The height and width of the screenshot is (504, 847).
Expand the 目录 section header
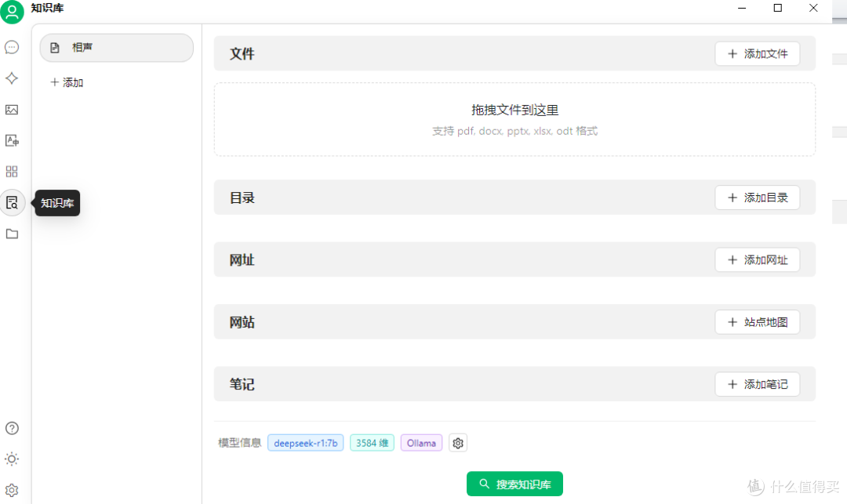pyautogui.click(x=514, y=198)
